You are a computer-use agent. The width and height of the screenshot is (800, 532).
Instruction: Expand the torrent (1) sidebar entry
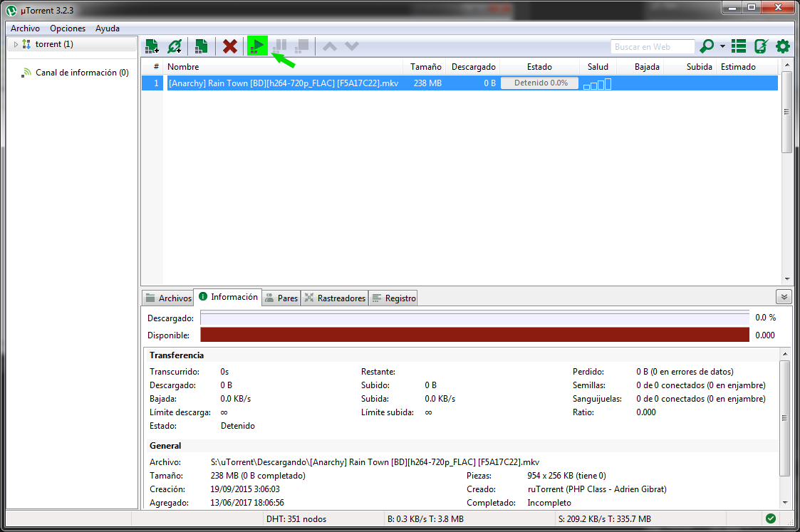tap(14, 43)
